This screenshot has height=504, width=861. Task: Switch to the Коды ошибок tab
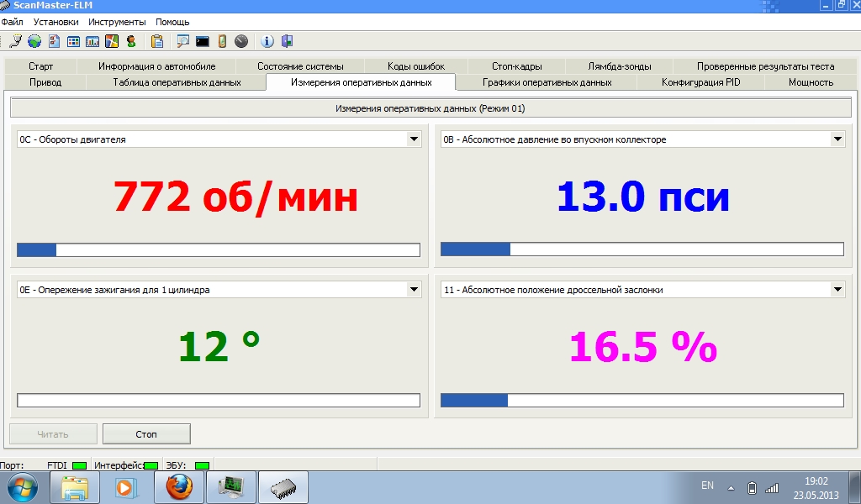pos(416,66)
